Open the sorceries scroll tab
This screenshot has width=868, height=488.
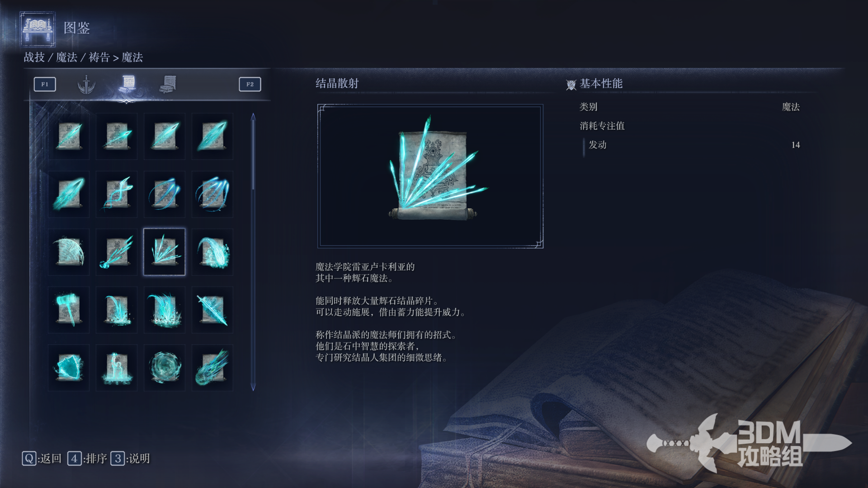pyautogui.click(x=128, y=84)
